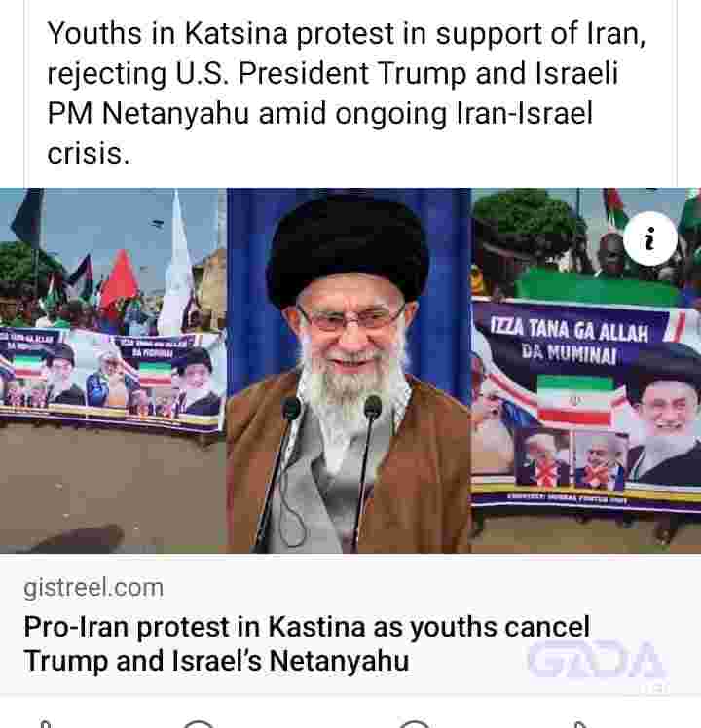Tap the GADA watermark logo
Screen dimensions: 701x728
pyautogui.click(x=598, y=661)
